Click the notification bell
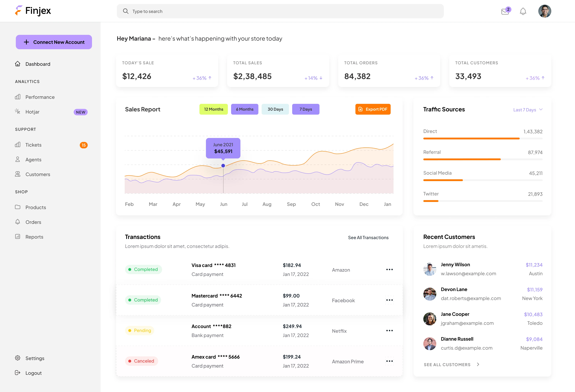575x392 pixels. (523, 11)
